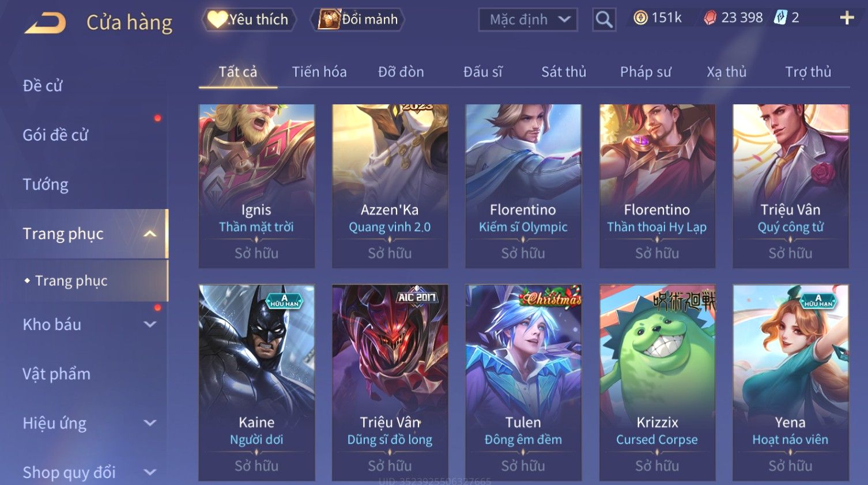Tap the gold coin balance icon
The image size is (868, 485).
(640, 18)
